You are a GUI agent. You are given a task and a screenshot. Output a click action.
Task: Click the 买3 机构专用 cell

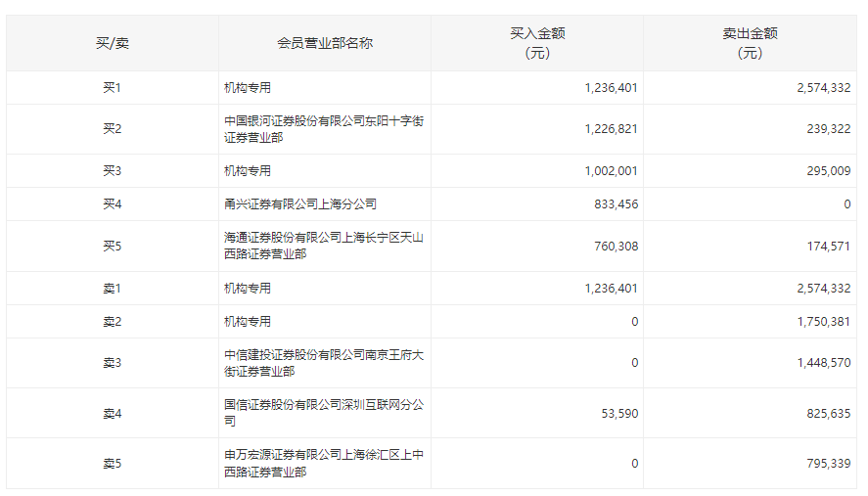248,171
